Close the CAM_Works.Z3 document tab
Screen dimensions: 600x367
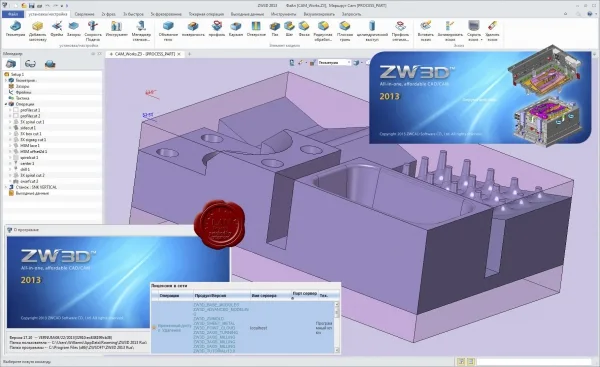[x=179, y=54]
